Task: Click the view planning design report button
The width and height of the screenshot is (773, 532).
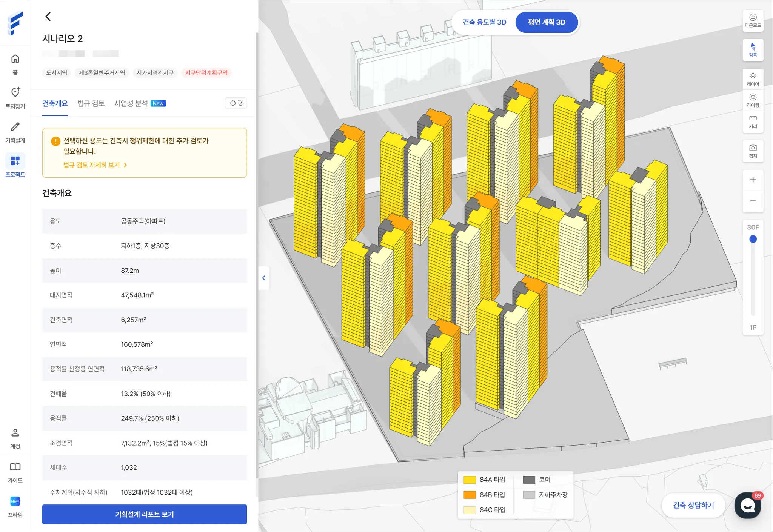Action: 144,514
